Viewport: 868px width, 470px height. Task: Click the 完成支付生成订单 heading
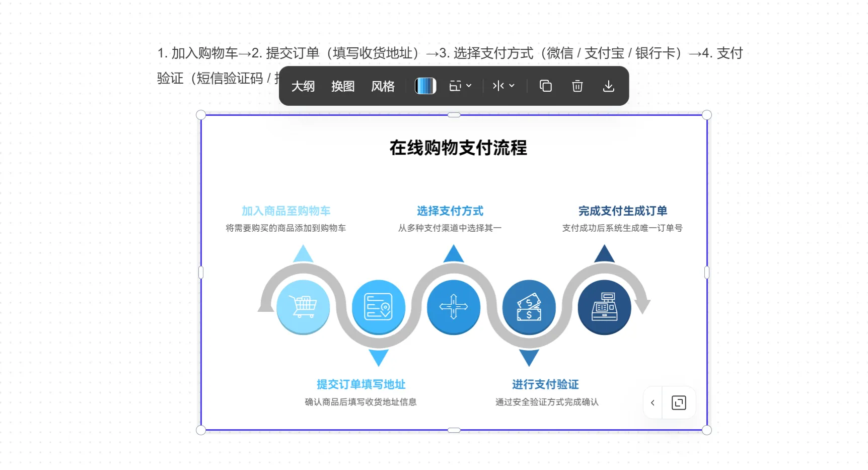(622, 211)
